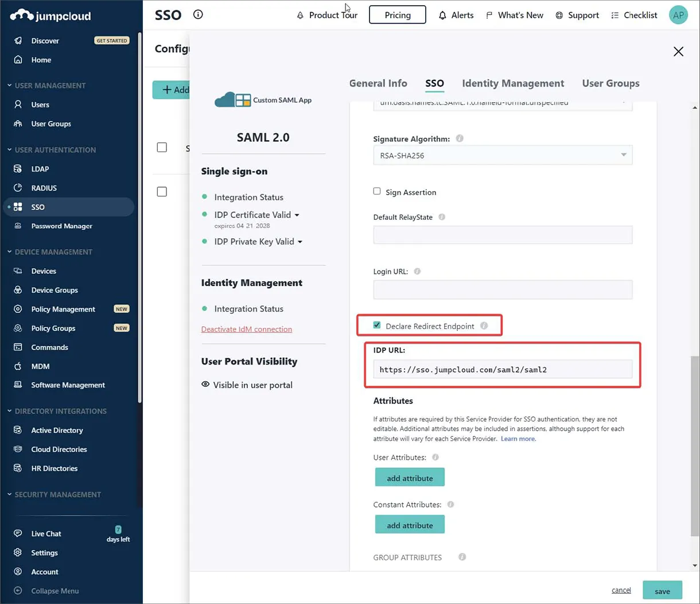700x604 pixels.
Task: Click the Commands terminal icon
Action: click(18, 347)
